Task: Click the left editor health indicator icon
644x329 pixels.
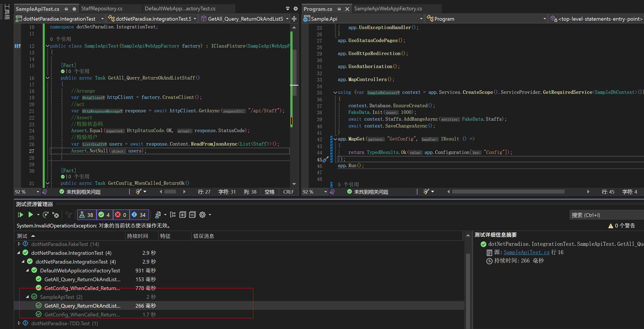Action: tap(45, 192)
